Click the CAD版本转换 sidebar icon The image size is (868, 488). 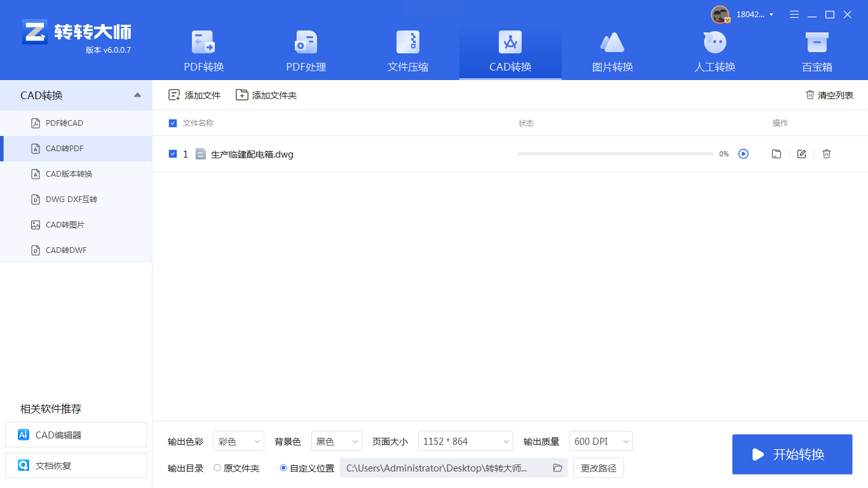[36, 174]
